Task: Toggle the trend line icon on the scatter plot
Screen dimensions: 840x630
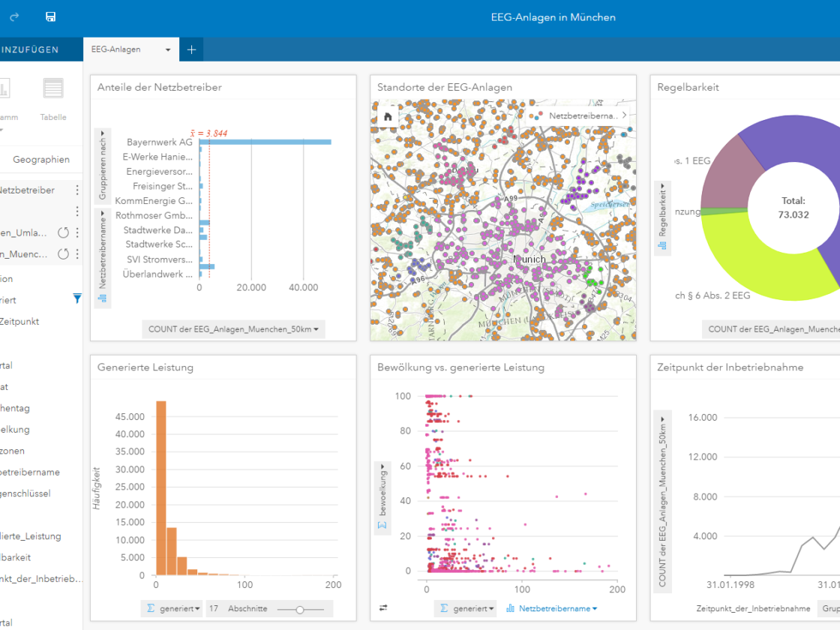Action: coord(382,526)
